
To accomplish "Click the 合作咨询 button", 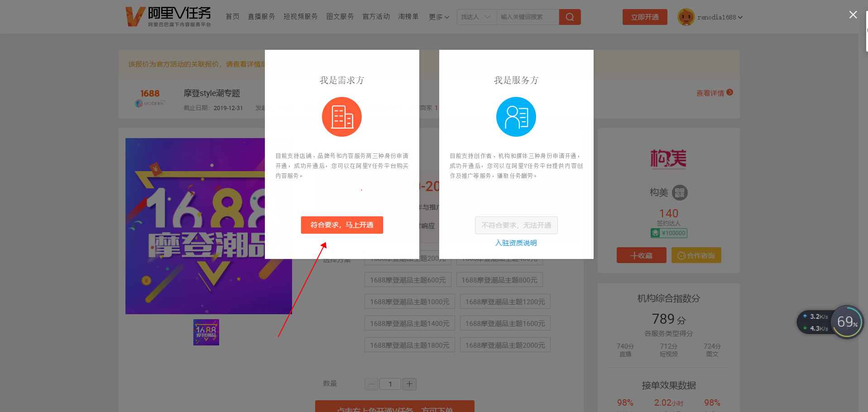I will 696,255.
